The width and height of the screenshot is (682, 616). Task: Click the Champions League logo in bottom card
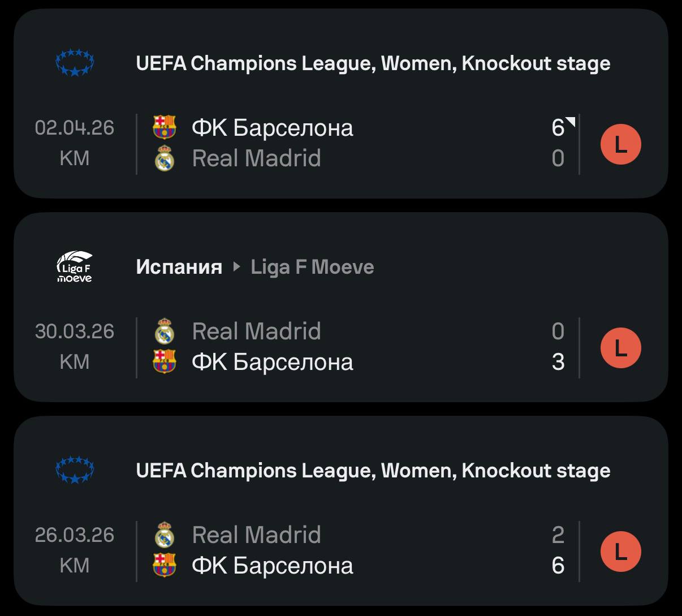point(75,470)
